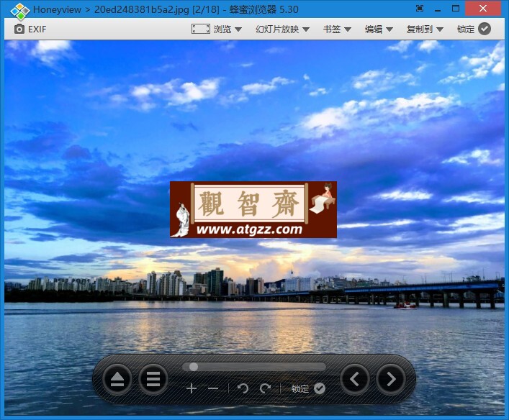The image size is (509, 420).
Task: Click the fit-to-window rectangle icon
Action: (200, 29)
